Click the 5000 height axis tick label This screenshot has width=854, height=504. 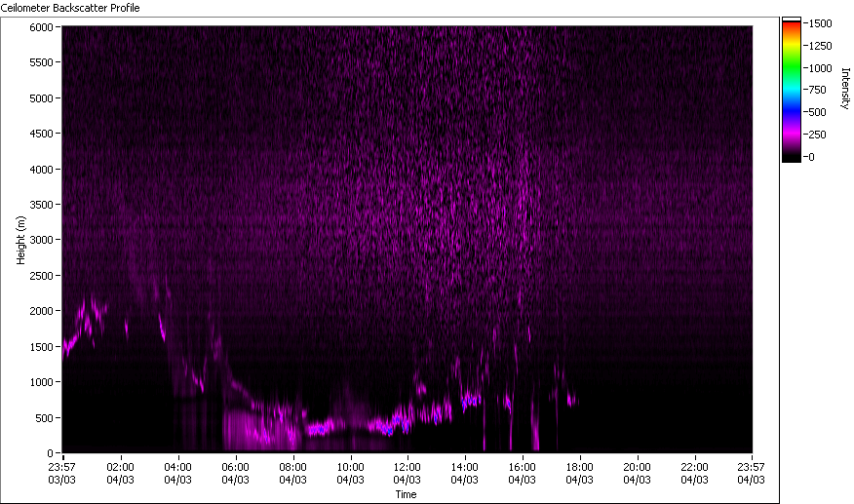click(x=41, y=98)
